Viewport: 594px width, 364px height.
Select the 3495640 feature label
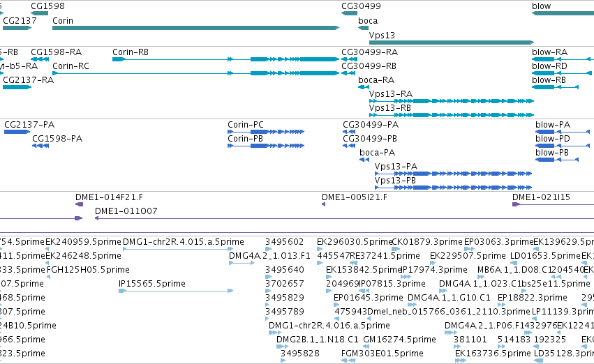click(285, 270)
